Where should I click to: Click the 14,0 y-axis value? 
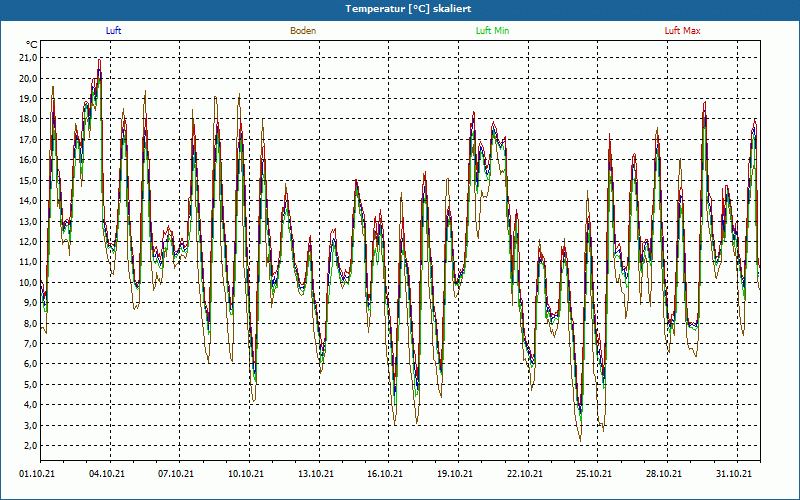[x=29, y=201]
